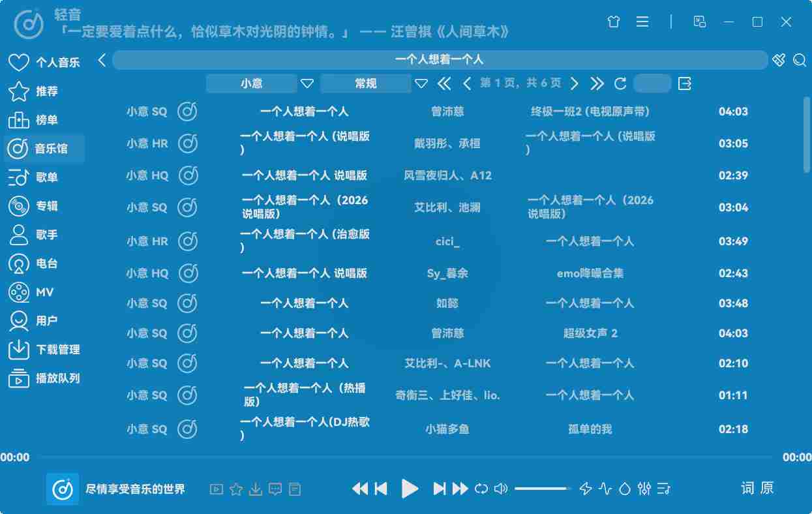Image resolution: width=812 pixels, height=514 pixels.
Task: Open the main hamburger menu in titlebar
Action: pos(642,22)
